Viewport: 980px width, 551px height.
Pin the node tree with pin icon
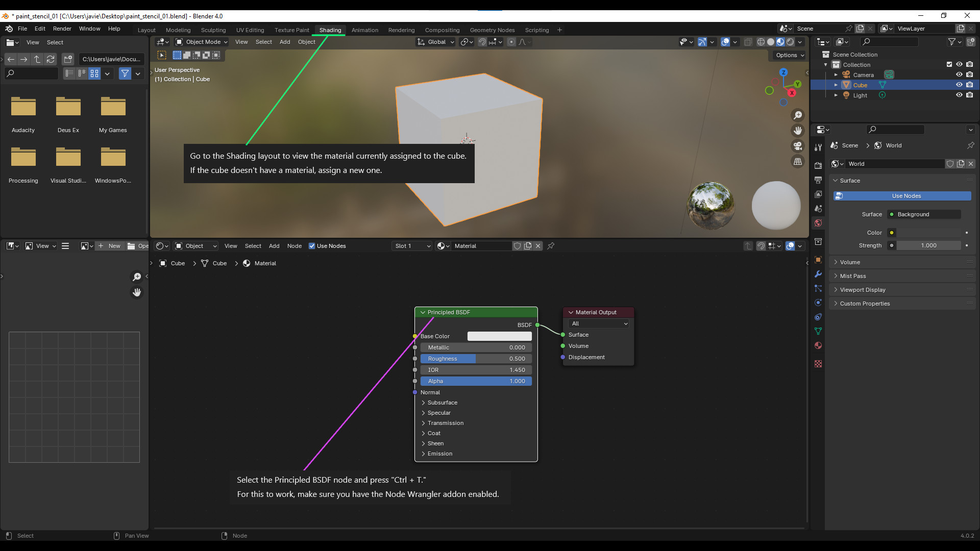tap(551, 246)
